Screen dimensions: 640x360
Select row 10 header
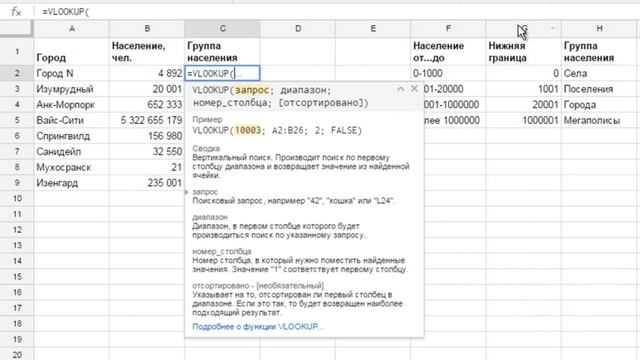click(17, 198)
